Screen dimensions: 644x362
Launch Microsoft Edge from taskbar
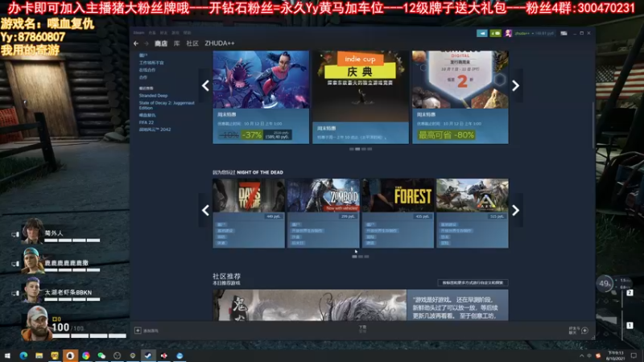point(23,356)
